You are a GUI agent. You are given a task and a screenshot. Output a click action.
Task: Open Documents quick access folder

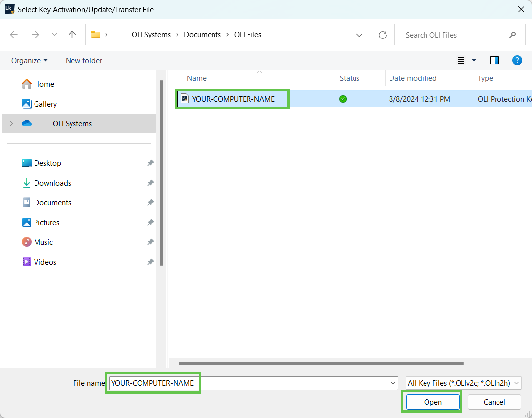tap(46, 203)
